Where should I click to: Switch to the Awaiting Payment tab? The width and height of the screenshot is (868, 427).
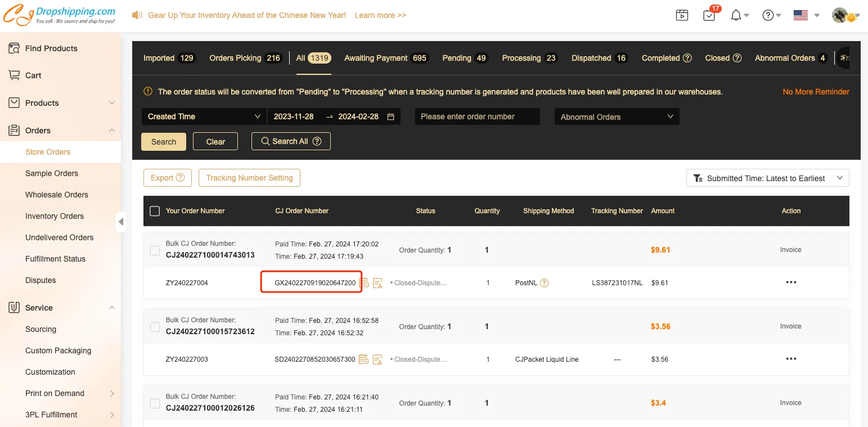pos(385,58)
